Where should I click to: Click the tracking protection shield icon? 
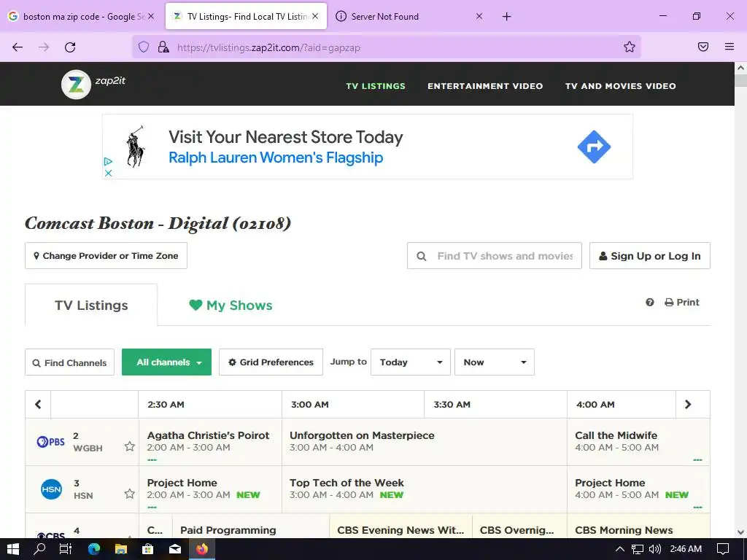point(144,47)
